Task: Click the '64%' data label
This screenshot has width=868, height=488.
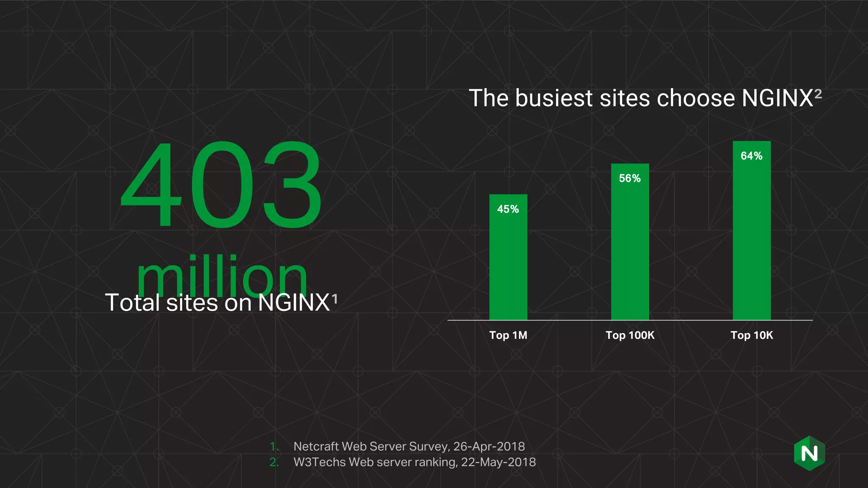Action: click(751, 156)
